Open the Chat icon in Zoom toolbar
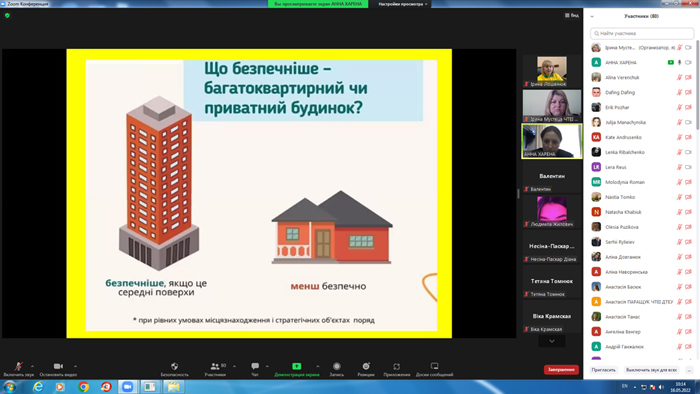Screen dimensions: 700x394 point(255,366)
